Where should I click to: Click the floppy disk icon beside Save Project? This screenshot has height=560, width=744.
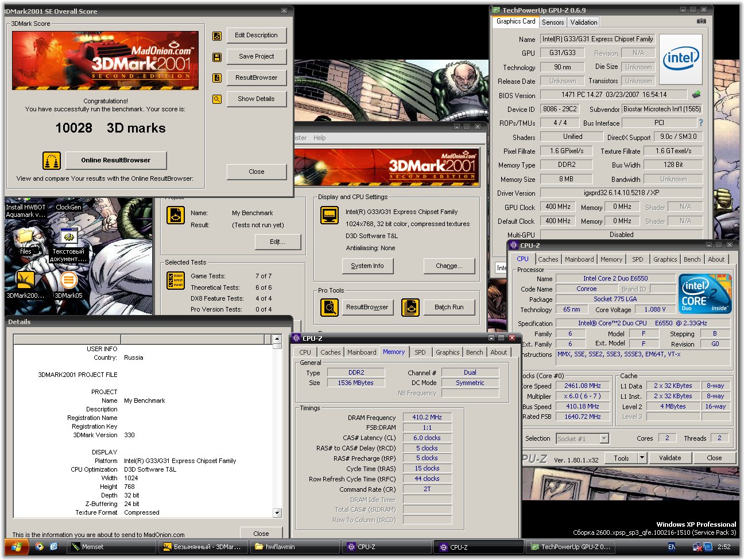[x=217, y=57]
